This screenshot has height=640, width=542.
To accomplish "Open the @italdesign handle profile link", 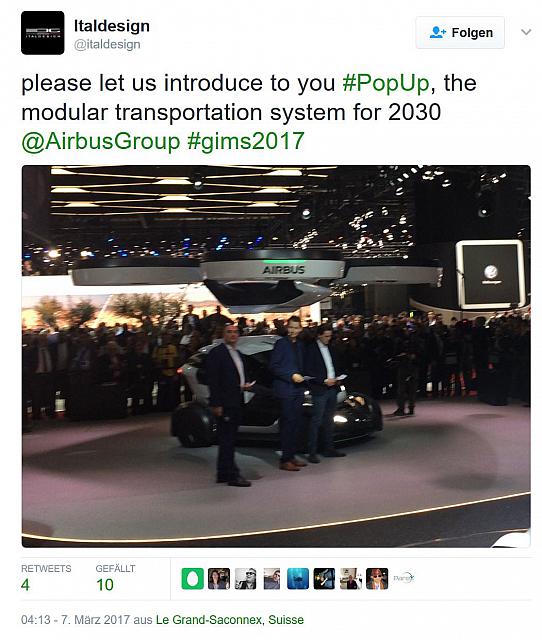I will tap(107, 44).
